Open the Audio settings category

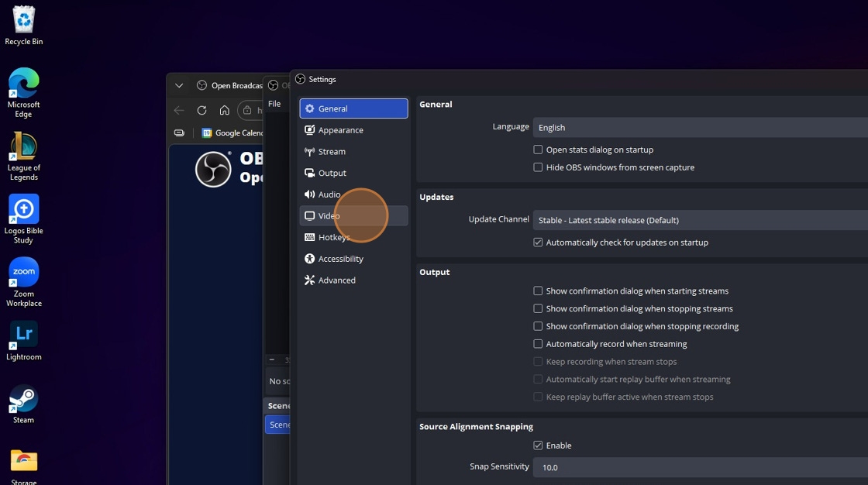click(x=353, y=194)
